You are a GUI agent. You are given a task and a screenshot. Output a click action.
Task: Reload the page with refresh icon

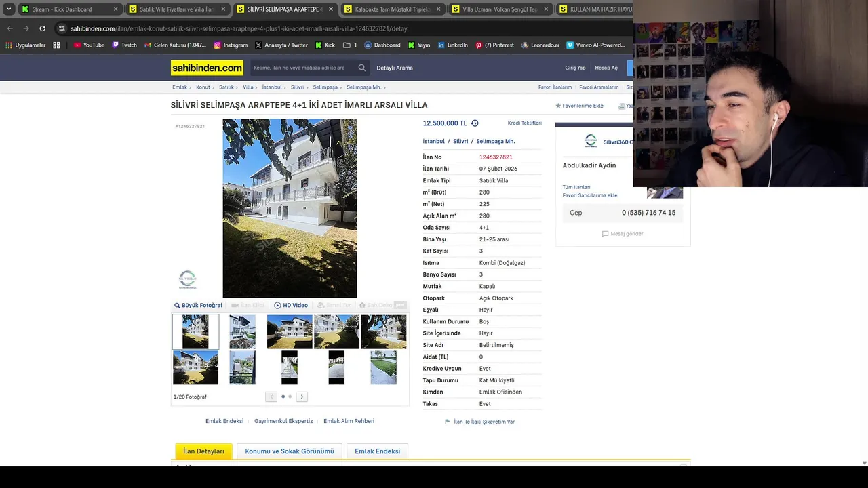[x=42, y=28]
